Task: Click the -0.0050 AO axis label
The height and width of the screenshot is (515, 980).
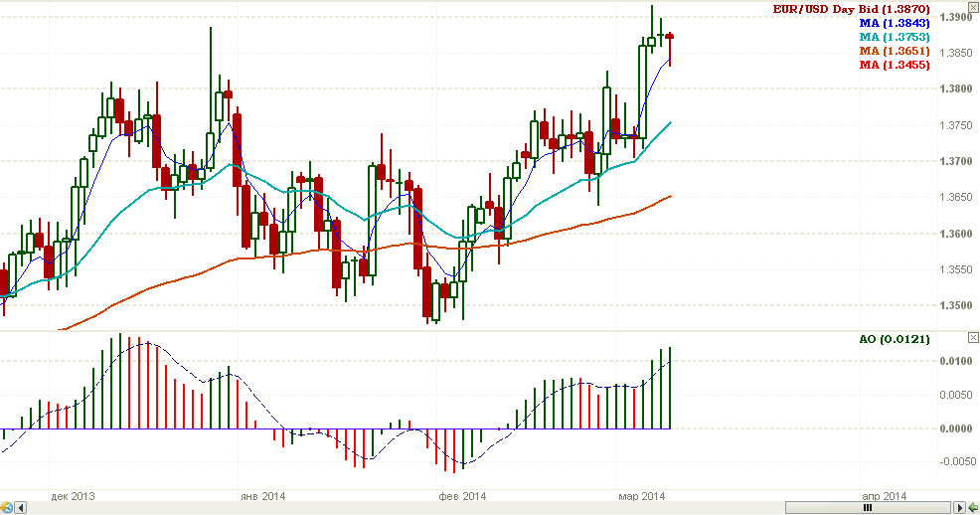Action: pyautogui.click(x=956, y=461)
